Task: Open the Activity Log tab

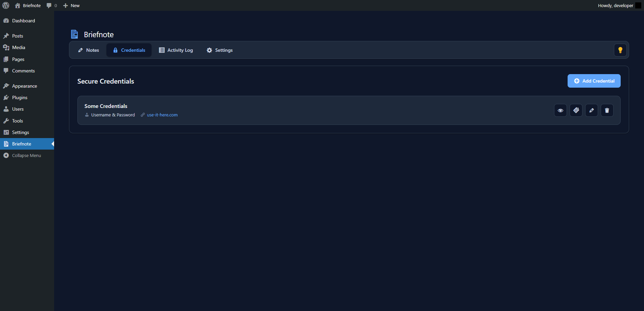Action: pos(176,50)
